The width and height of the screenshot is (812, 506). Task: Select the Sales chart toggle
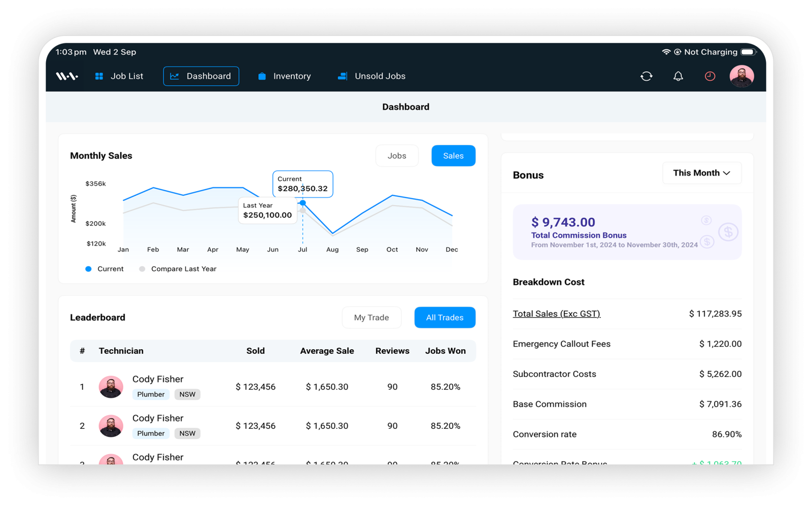pos(453,156)
